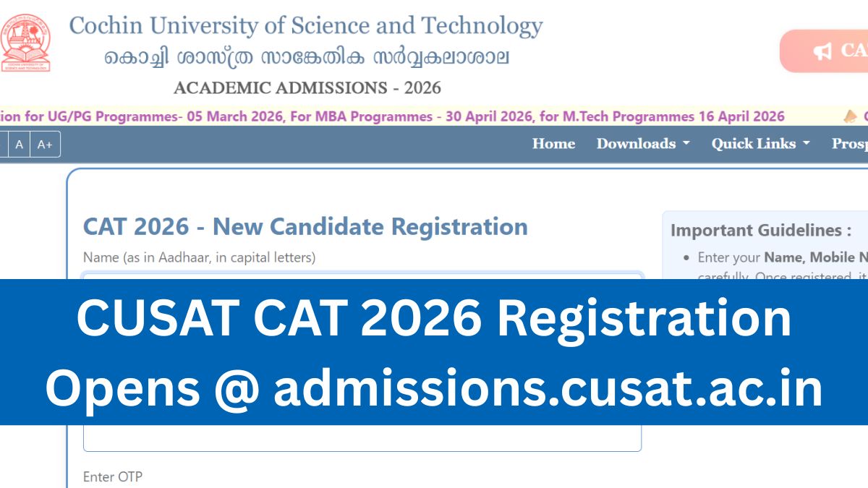The height and width of the screenshot is (488, 868).
Task: Click the Important Guidelines panel heading
Action: [760, 231]
